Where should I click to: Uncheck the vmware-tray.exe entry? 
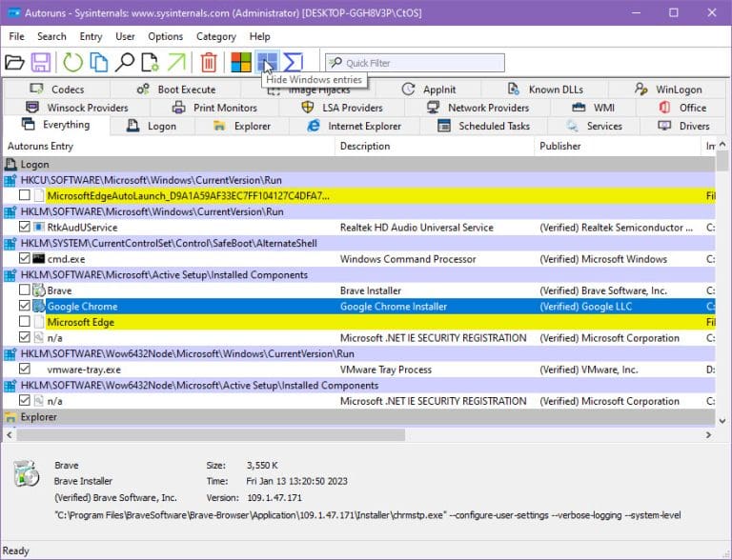click(x=25, y=370)
